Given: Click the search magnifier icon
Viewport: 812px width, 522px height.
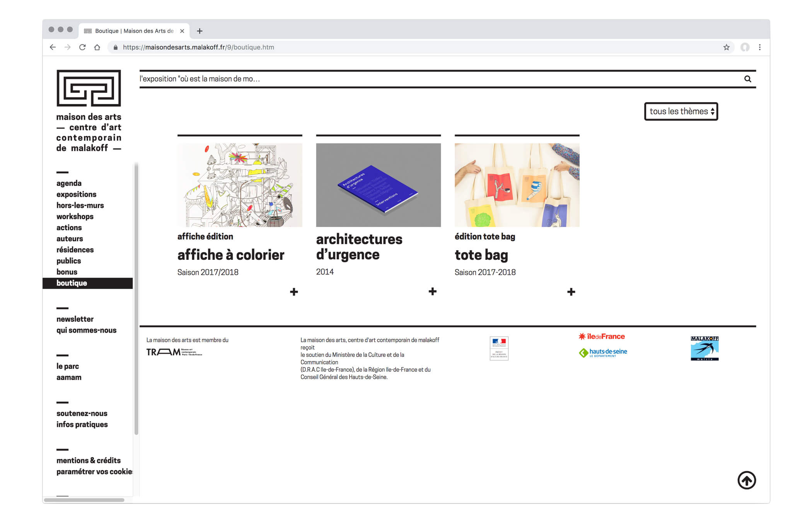Looking at the screenshot, I should (747, 79).
